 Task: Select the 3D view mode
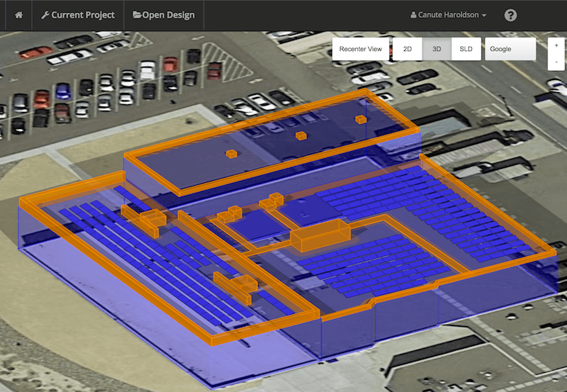[x=437, y=50]
